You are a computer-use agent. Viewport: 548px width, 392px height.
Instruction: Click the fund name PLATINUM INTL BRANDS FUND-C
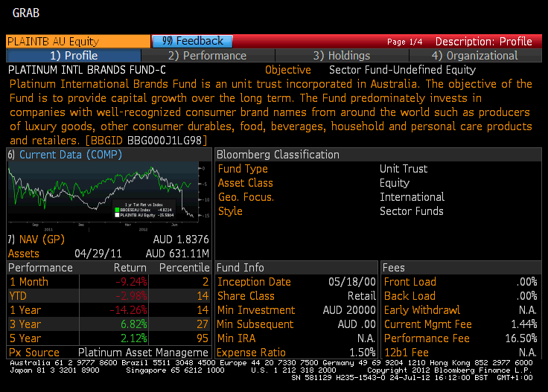tap(87, 70)
